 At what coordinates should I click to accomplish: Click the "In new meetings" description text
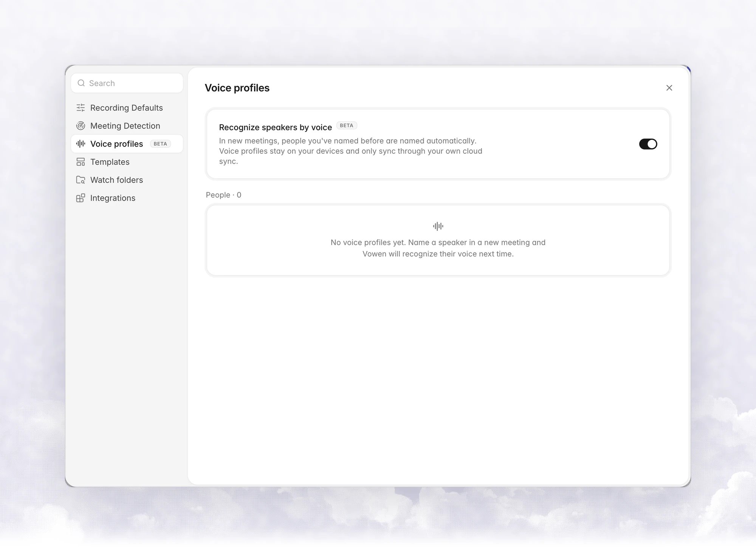click(x=351, y=151)
